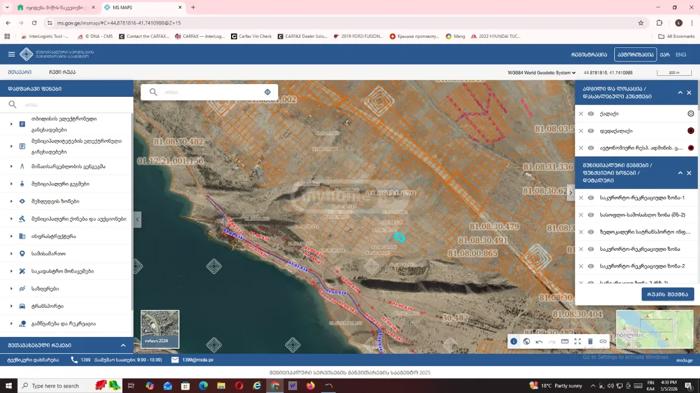
Task: Open the 'Carfax Vin Check' bookmark
Action: tap(251, 36)
